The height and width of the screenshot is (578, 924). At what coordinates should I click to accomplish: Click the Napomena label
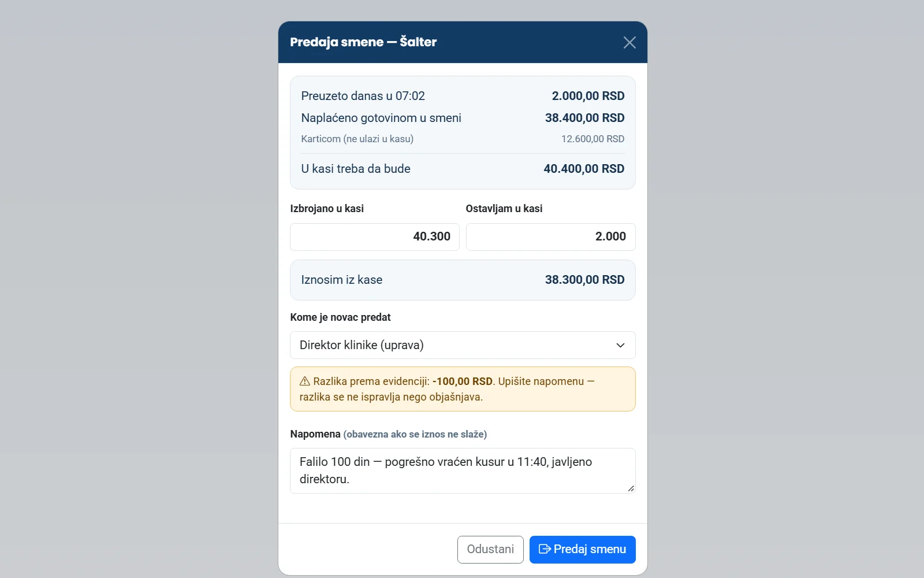click(x=315, y=434)
